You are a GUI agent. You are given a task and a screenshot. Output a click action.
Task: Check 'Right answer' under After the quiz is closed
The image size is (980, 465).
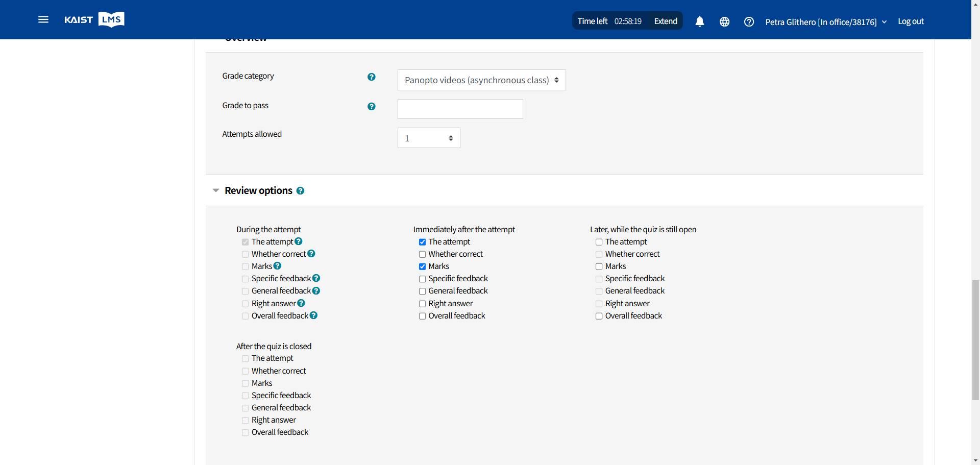(x=246, y=420)
